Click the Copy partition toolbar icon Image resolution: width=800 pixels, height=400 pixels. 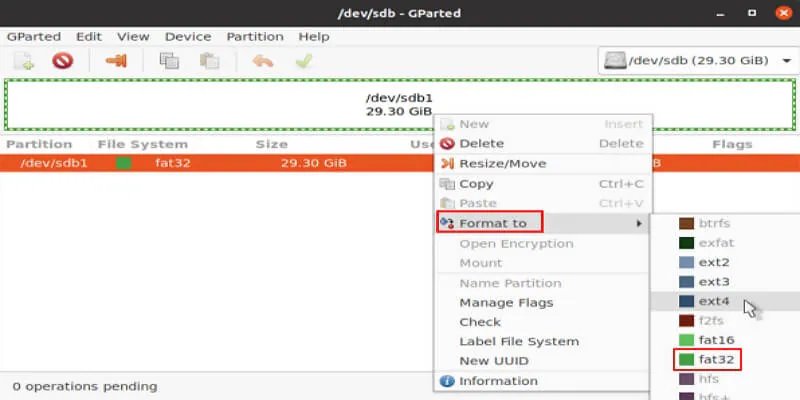pyautogui.click(x=169, y=61)
